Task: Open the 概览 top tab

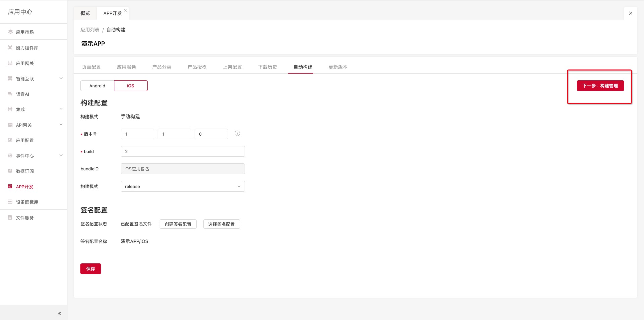Action: click(x=85, y=13)
